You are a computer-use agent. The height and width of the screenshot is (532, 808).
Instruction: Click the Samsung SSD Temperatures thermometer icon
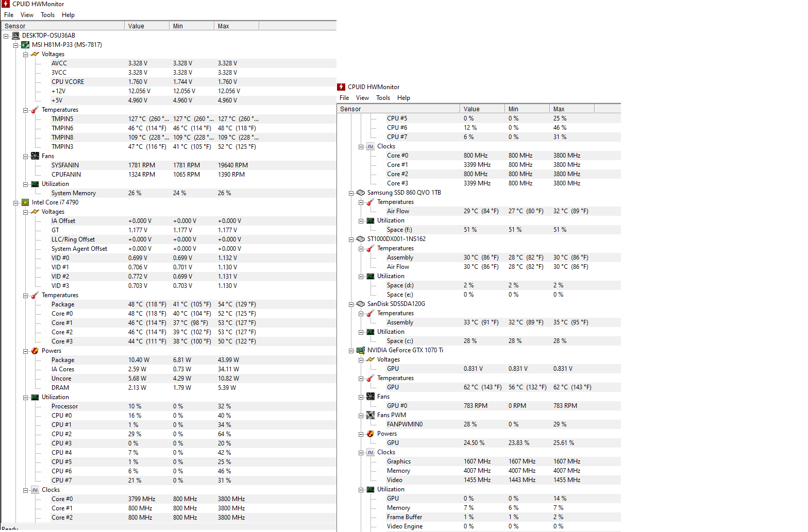pyautogui.click(x=371, y=202)
